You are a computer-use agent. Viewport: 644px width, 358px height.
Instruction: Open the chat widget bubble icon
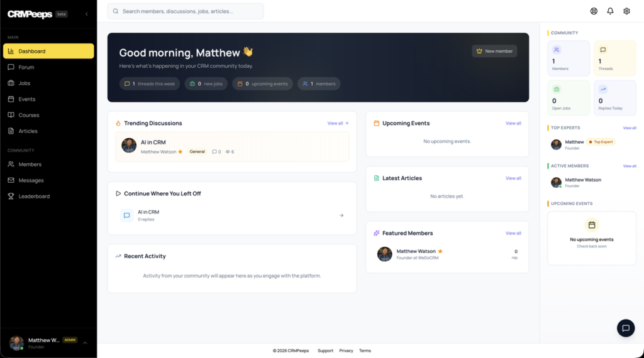[x=625, y=328]
